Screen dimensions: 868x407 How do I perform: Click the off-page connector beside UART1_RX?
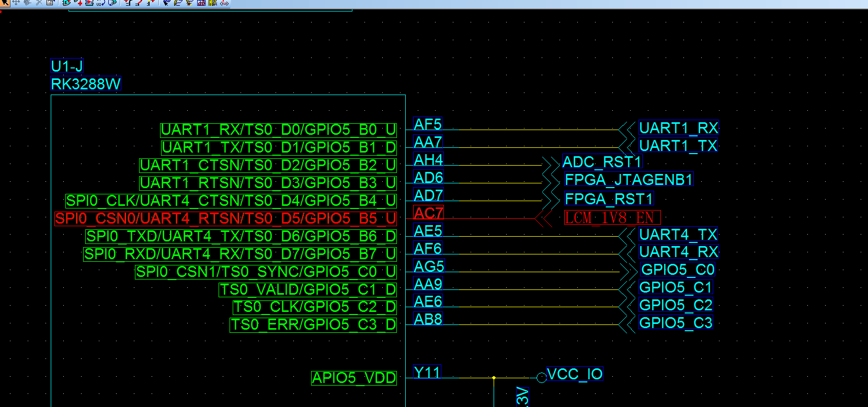coord(626,130)
